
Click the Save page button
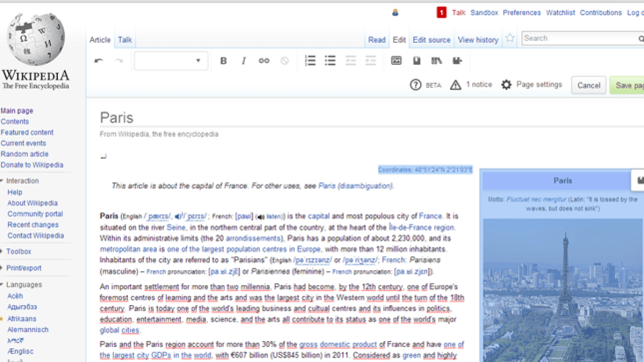(627, 85)
